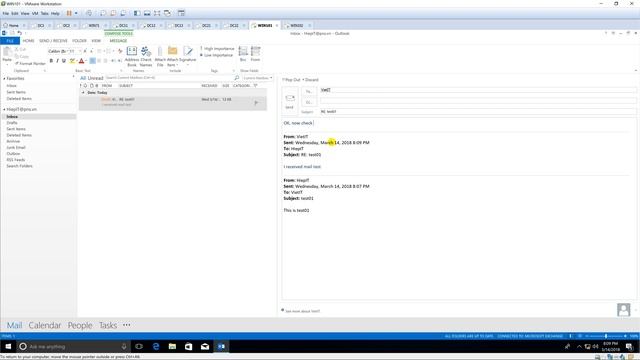Click the Cc... button

(309, 102)
